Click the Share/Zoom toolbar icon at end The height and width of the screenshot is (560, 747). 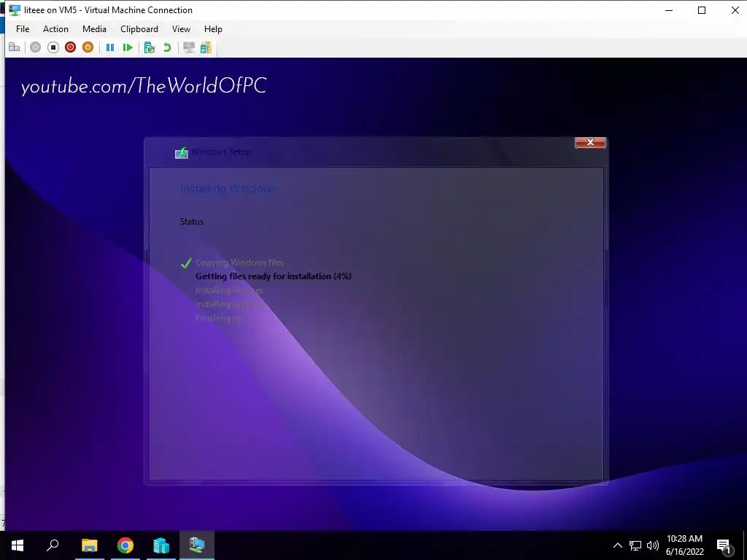(x=206, y=47)
